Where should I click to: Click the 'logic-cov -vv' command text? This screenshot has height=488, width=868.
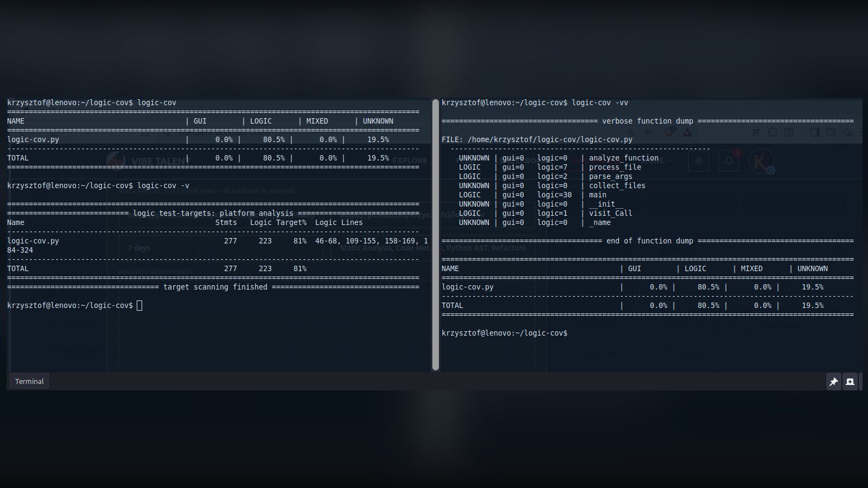(600, 102)
